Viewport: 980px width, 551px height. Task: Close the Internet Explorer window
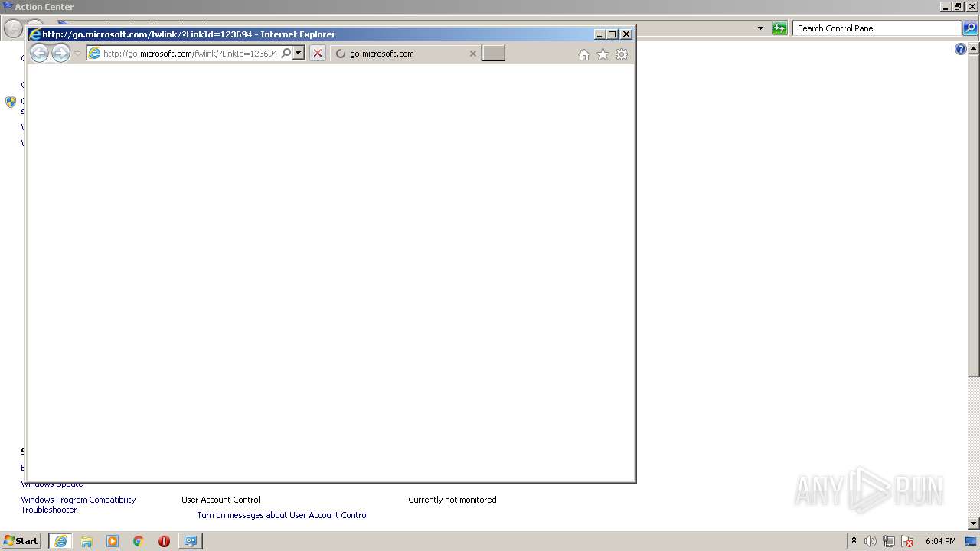click(x=626, y=34)
